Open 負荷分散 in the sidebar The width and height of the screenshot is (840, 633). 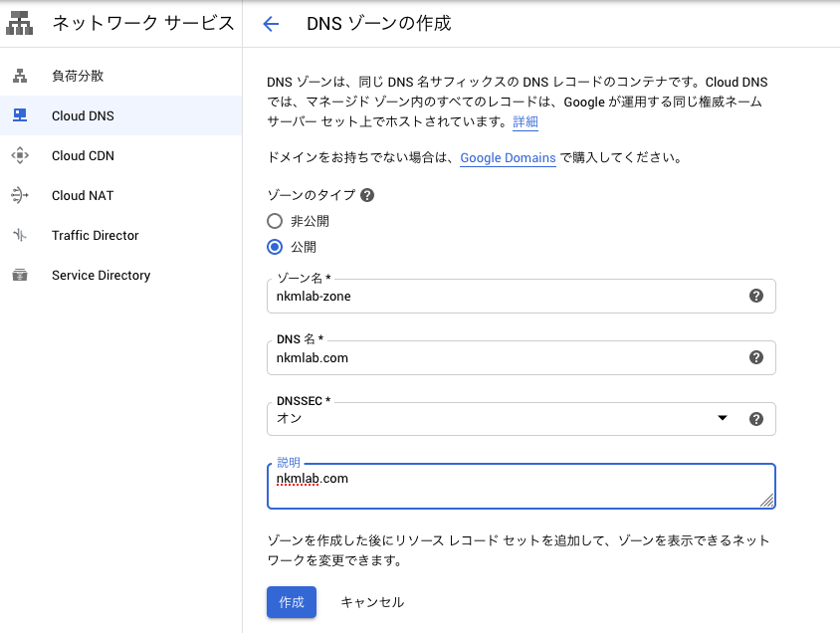tap(121, 76)
